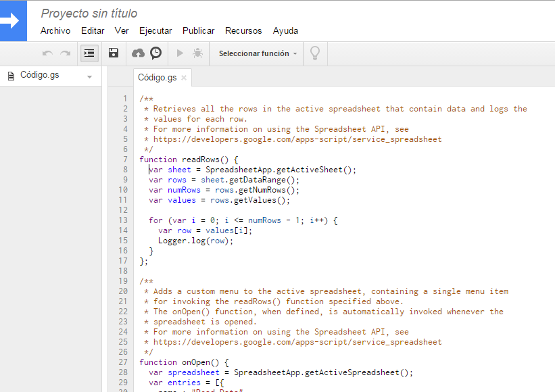Start debugging with the bug icon
Image resolution: width=555 pixels, height=392 pixels.
[197, 53]
